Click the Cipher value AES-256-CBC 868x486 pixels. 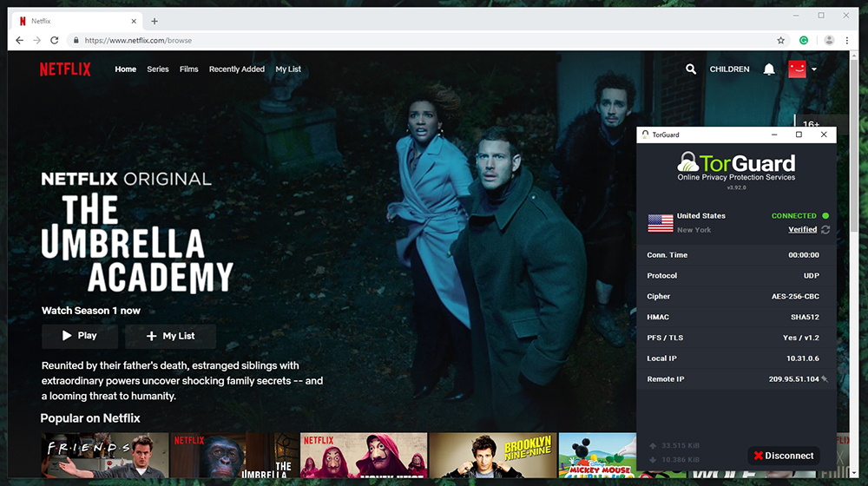click(795, 297)
